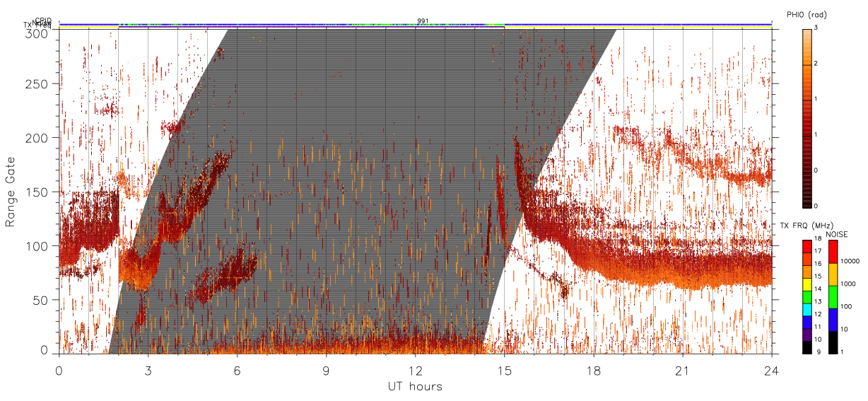
Task: Select x-axis tick label '24'
Action: [x=771, y=370]
